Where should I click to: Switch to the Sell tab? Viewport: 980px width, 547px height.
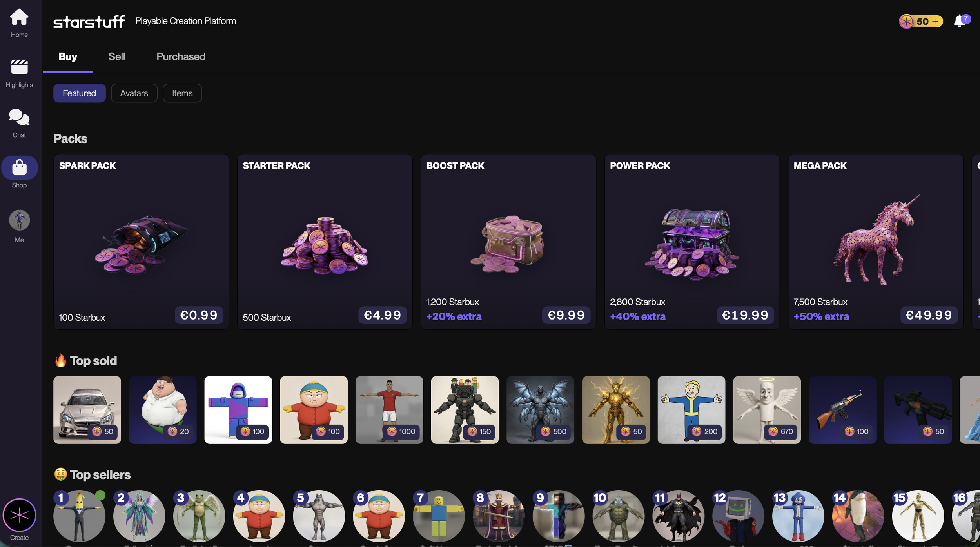[117, 57]
